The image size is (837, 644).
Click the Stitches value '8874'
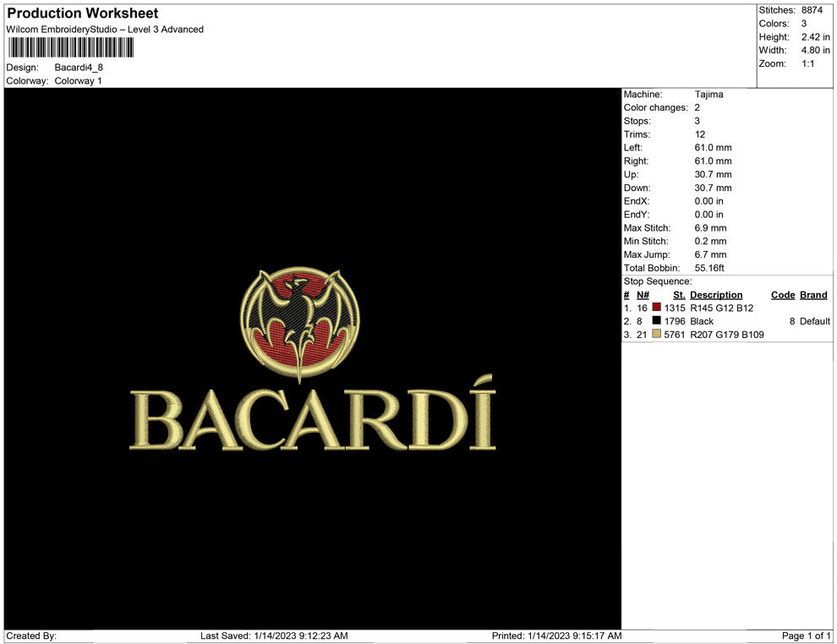point(812,10)
